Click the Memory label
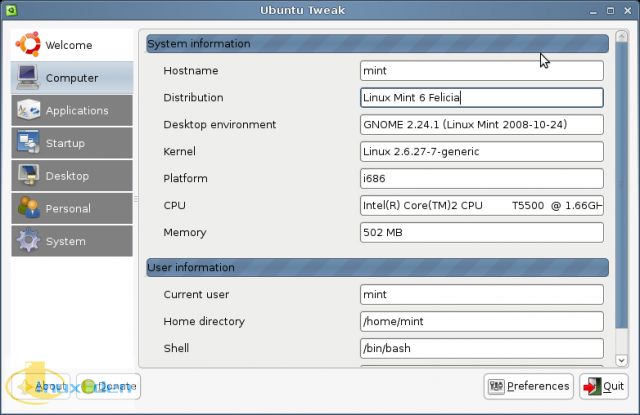Screen dimensions: 640x415 coord(185,232)
